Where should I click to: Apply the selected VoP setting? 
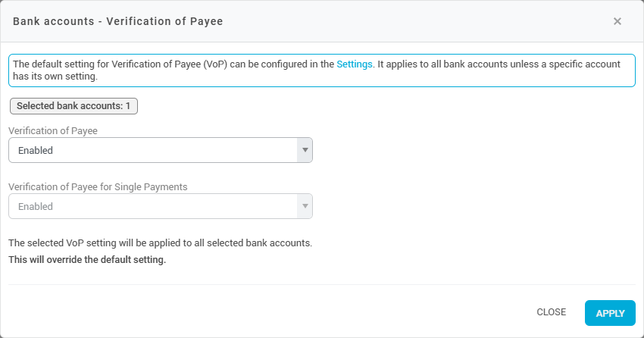[x=610, y=312]
